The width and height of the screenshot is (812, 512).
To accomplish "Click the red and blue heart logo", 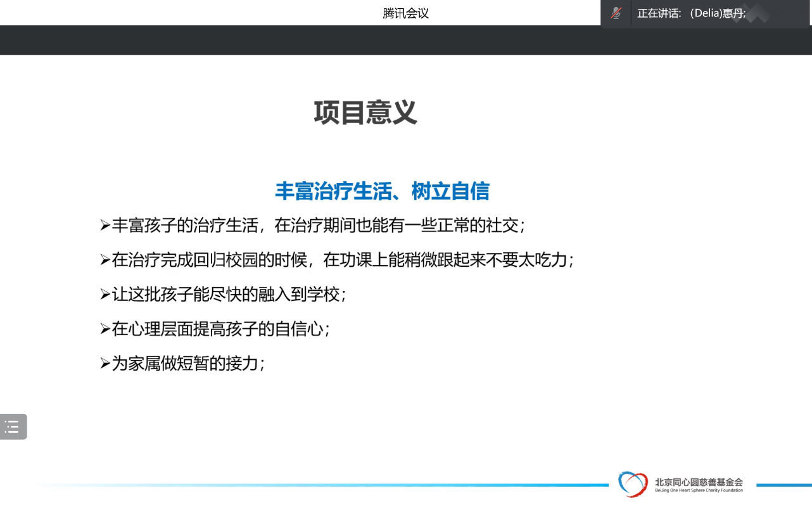I will (x=633, y=484).
